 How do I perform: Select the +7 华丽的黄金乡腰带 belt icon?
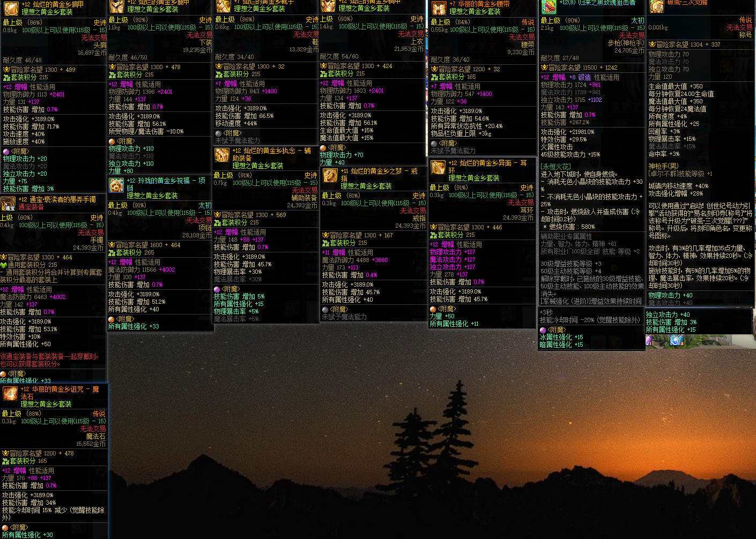[x=439, y=8]
